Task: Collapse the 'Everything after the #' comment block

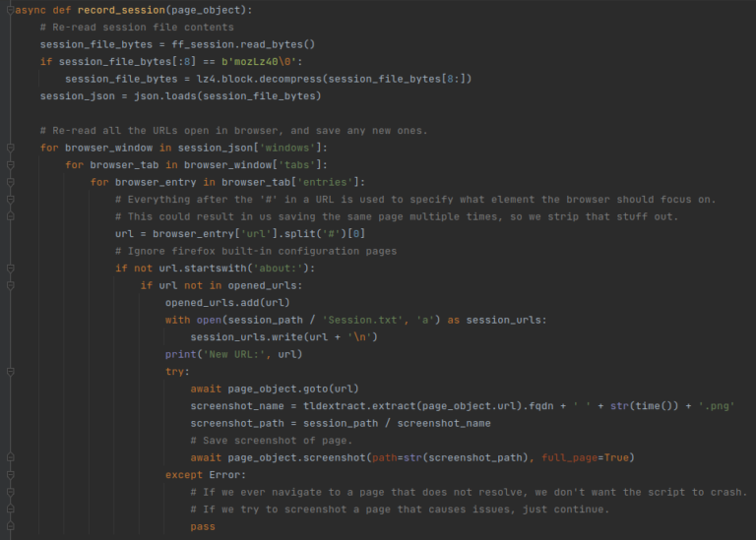Action: [x=10, y=200]
